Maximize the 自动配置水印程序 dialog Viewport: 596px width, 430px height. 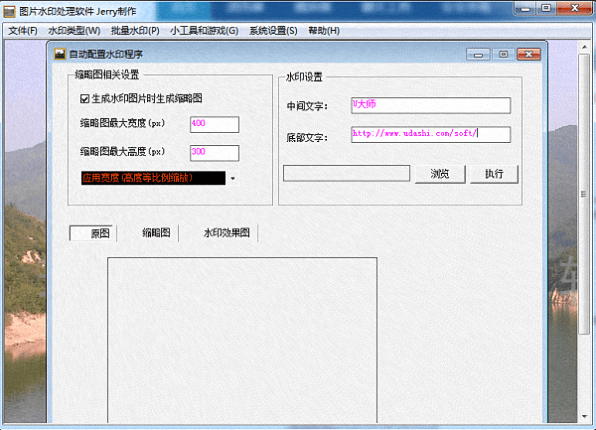(504, 55)
